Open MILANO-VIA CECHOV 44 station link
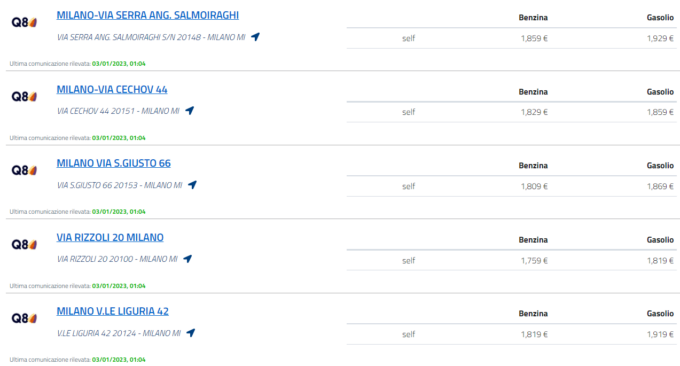Viewport: 680px width, 366px height. [112, 89]
